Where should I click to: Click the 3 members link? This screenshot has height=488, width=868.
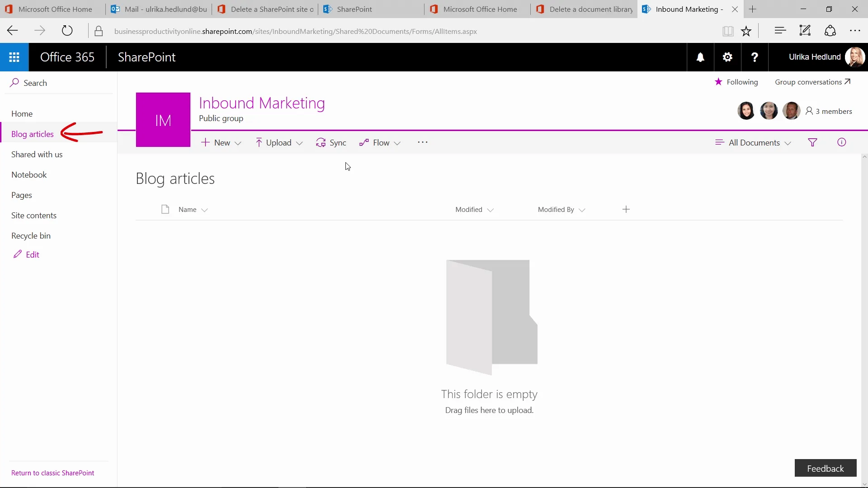tap(829, 111)
